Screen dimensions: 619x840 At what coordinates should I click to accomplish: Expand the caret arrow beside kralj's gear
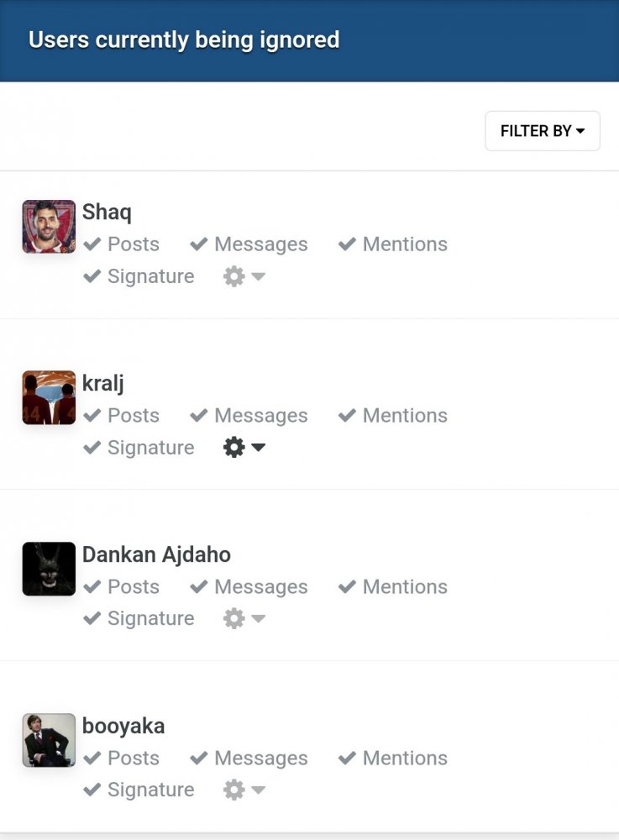click(258, 448)
